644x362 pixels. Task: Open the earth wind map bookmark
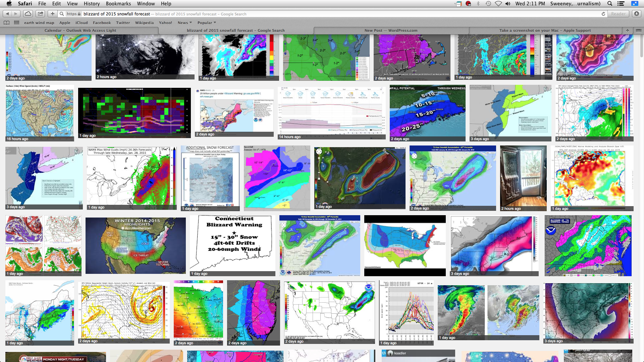[x=39, y=23]
